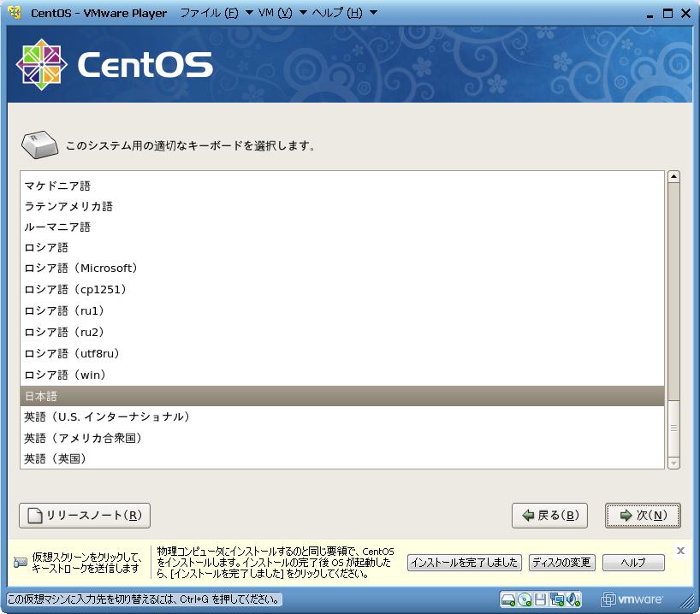Screen dimensions: 700x614
Task: Click the VMware logo in status bar
Action: 633,599
